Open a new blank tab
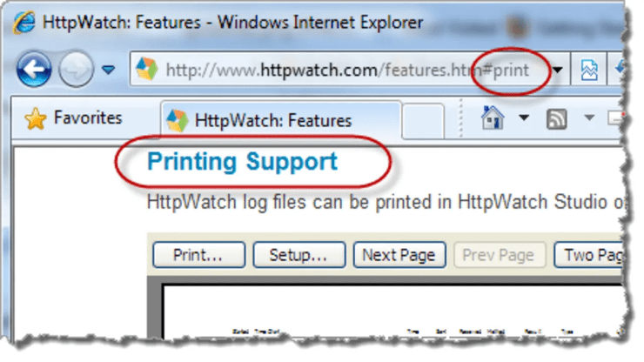 pos(423,121)
